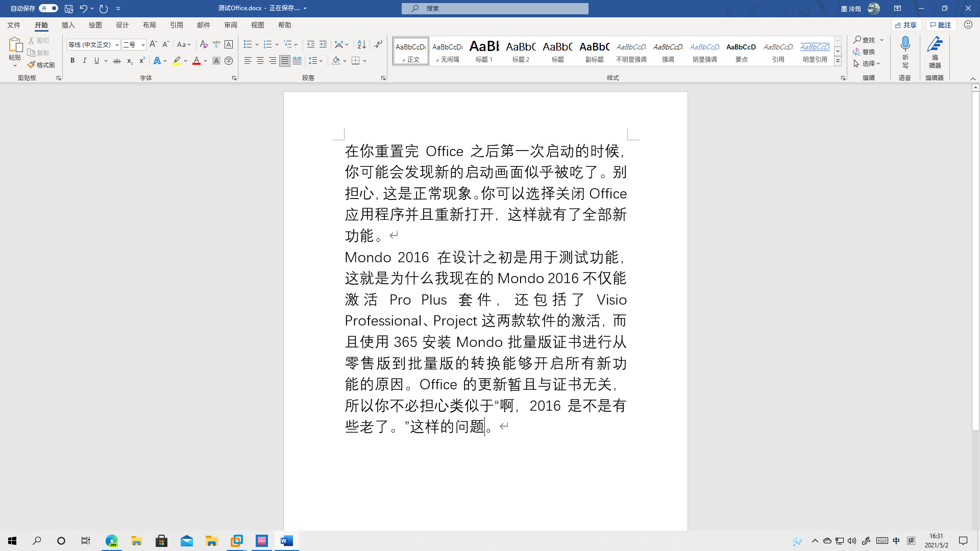Click the bullets list icon
980x551 pixels.
coord(248,45)
